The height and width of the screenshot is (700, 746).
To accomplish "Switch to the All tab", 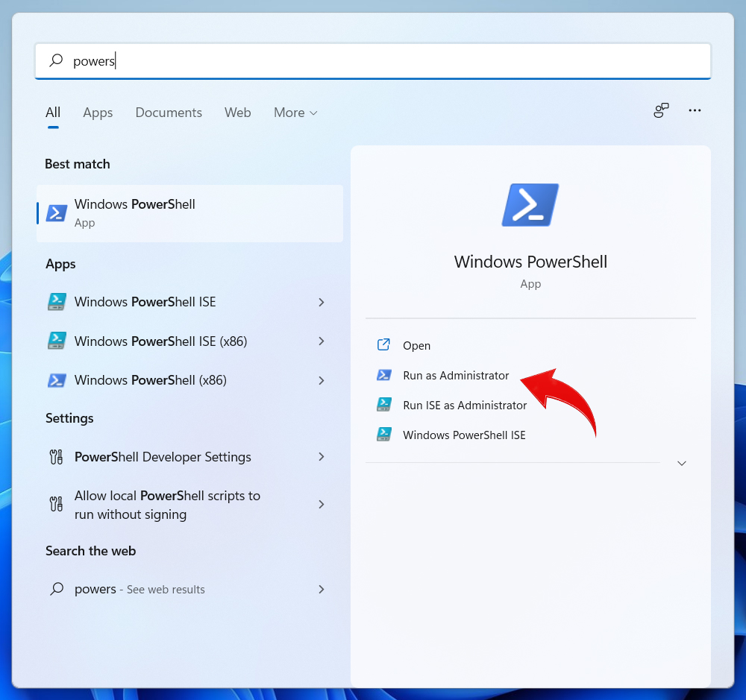I will click(53, 113).
